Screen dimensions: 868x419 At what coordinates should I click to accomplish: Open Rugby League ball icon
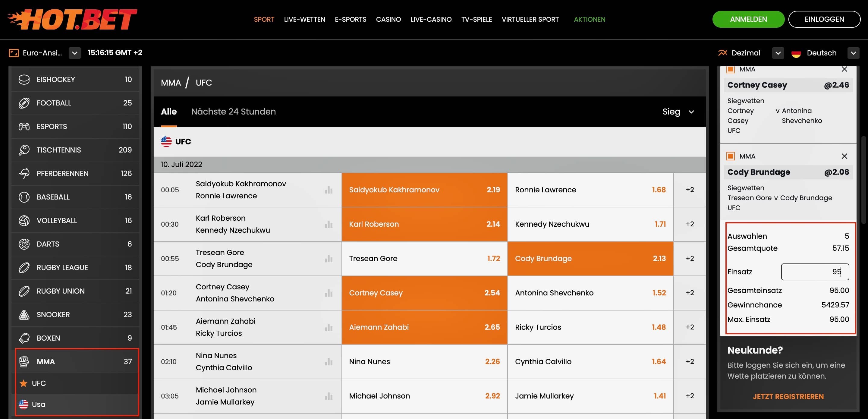(x=24, y=268)
